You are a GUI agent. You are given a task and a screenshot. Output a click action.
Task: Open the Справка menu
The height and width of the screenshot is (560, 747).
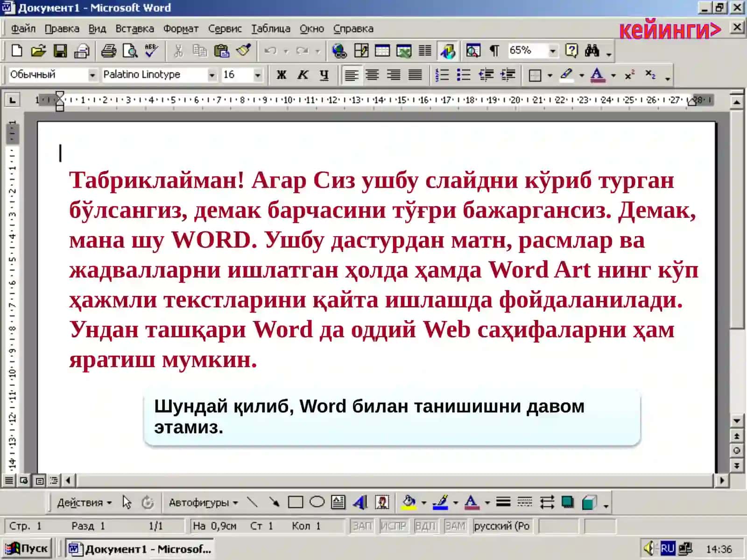[353, 28]
